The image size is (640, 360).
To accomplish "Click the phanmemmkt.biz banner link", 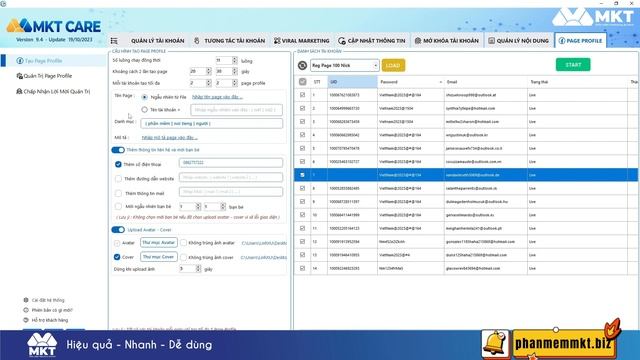I will tap(563, 344).
